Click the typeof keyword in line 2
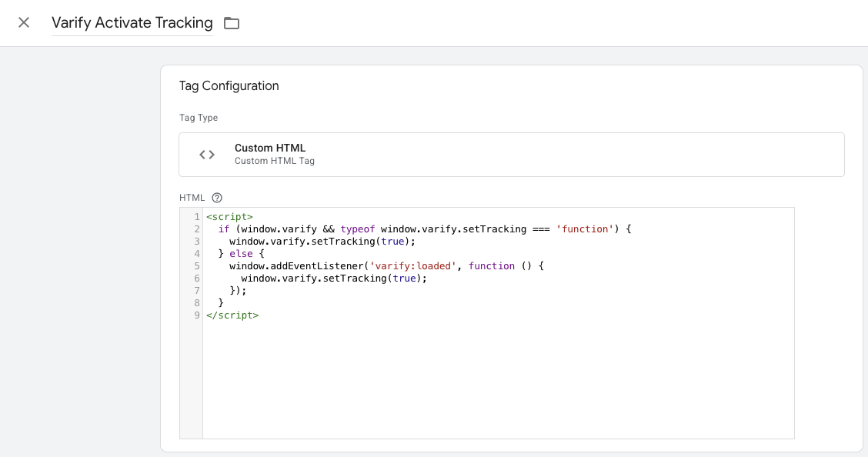The width and height of the screenshot is (868, 457). (359, 229)
